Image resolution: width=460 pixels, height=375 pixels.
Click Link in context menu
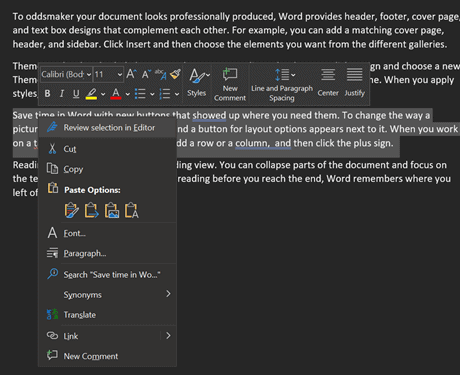pyautogui.click(x=100, y=336)
